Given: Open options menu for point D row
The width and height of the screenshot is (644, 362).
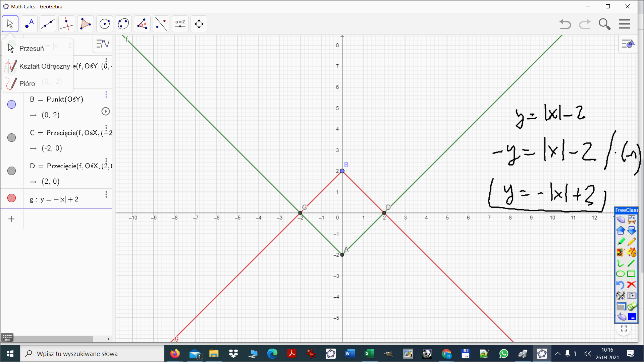Looking at the screenshot, I should (x=106, y=161).
